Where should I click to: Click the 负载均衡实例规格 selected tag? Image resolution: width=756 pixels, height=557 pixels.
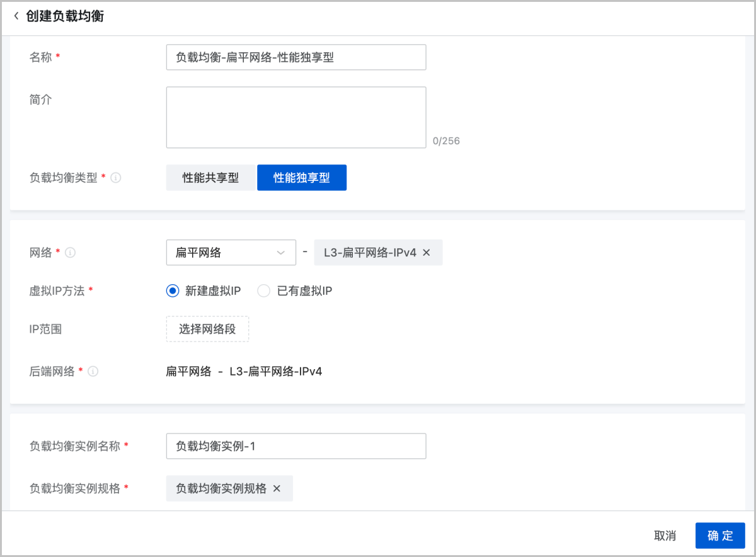220,488
